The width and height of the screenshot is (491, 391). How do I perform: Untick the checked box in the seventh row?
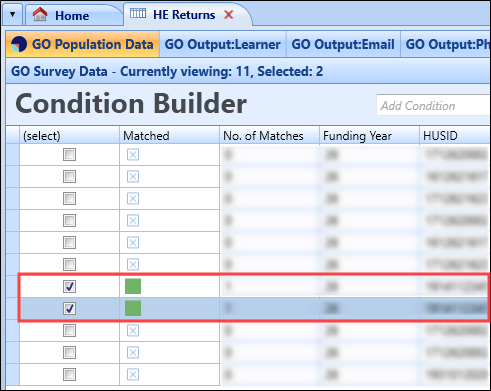pos(69,287)
